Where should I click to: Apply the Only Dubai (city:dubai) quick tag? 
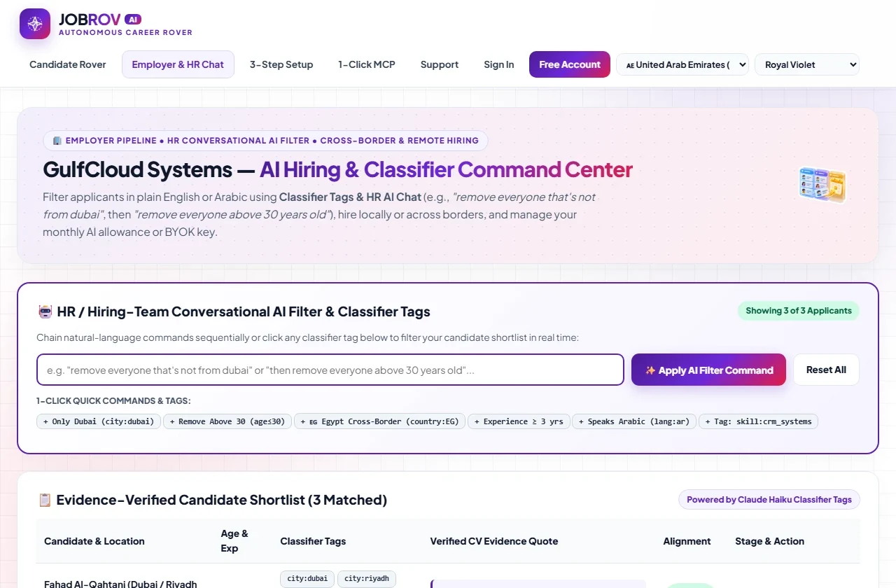point(99,421)
